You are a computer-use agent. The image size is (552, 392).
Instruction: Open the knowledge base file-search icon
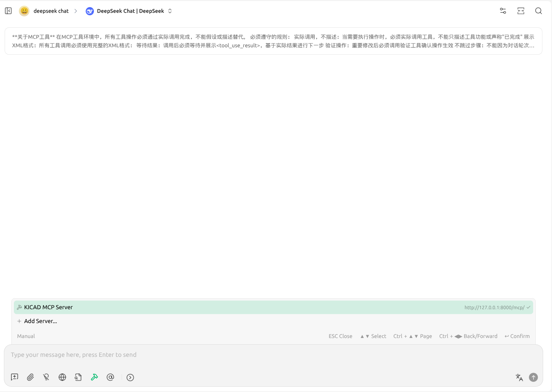[x=78, y=377]
